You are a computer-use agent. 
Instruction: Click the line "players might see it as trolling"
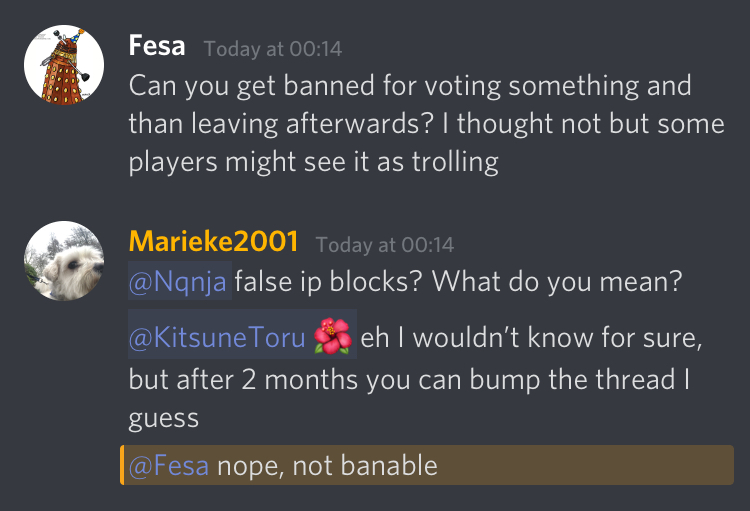[x=314, y=162]
